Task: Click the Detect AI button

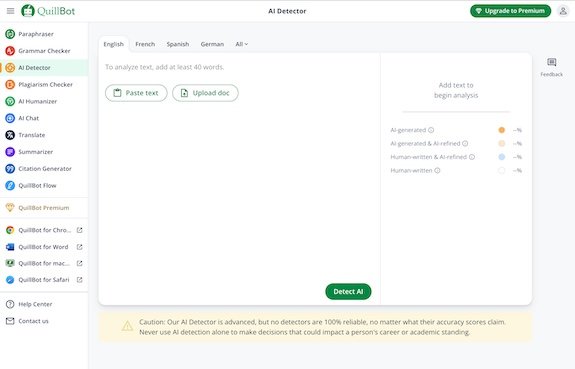Action: [x=348, y=292]
